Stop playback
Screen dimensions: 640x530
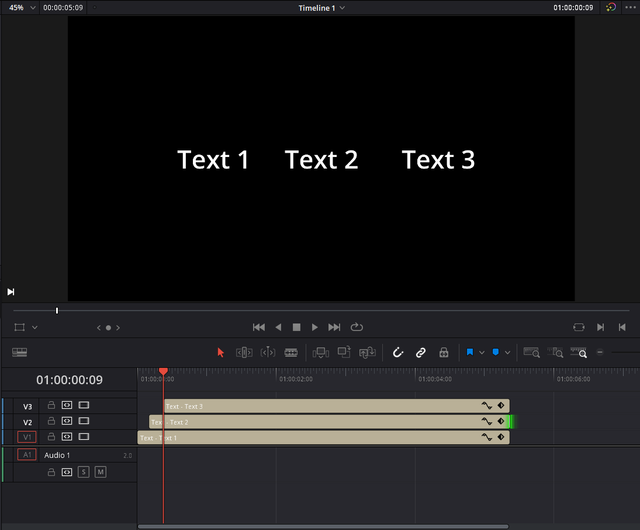point(297,327)
